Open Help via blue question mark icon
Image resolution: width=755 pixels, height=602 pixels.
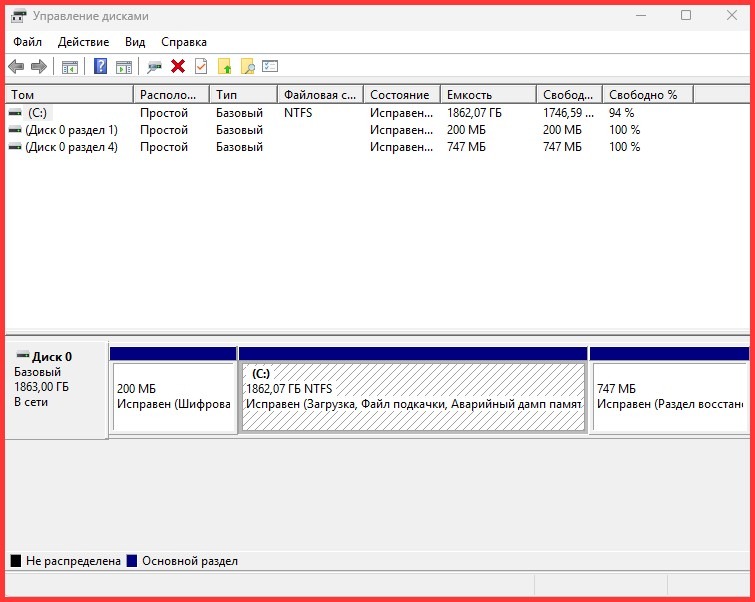click(100, 67)
